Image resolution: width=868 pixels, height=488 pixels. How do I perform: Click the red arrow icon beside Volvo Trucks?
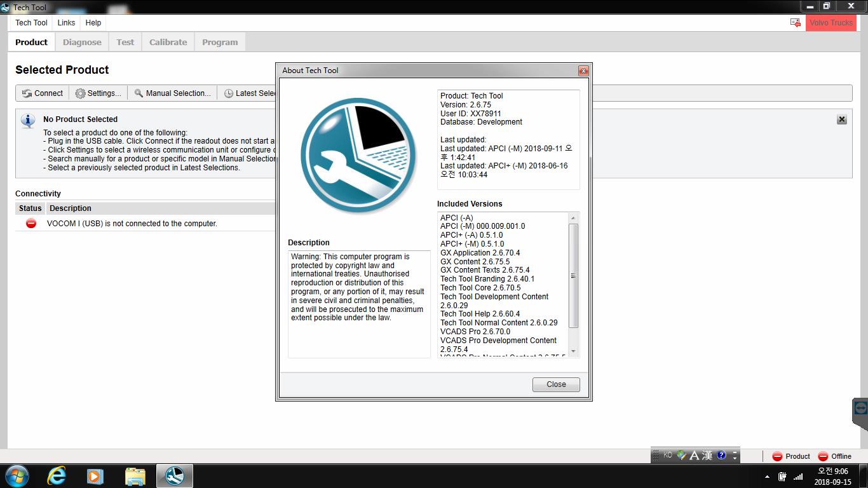pos(796,23)
